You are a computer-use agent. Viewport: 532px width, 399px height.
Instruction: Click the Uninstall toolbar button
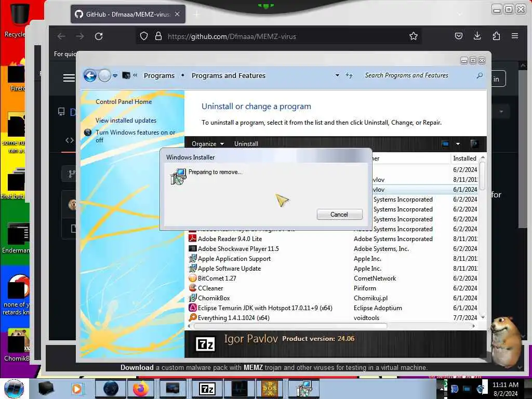pyautogui.click(x=246, y=144)
